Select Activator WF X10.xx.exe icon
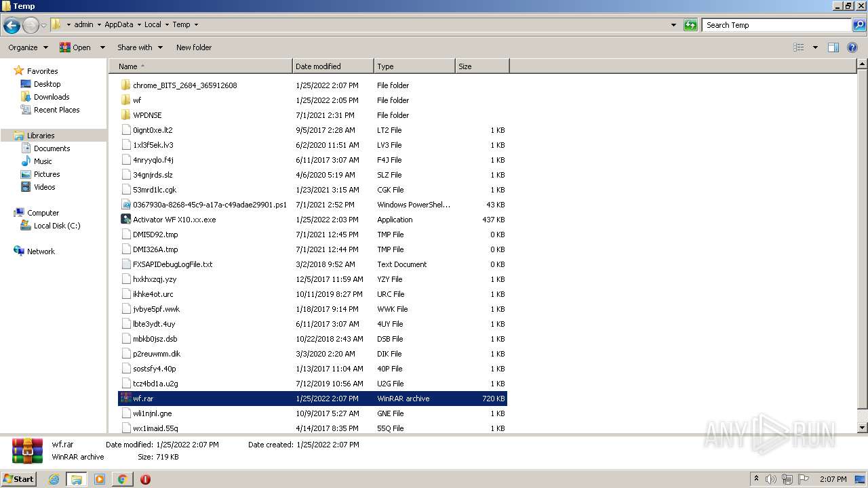The height and width of the screenshot is (488, 868). pyautogui.click(x=125, y=220)
